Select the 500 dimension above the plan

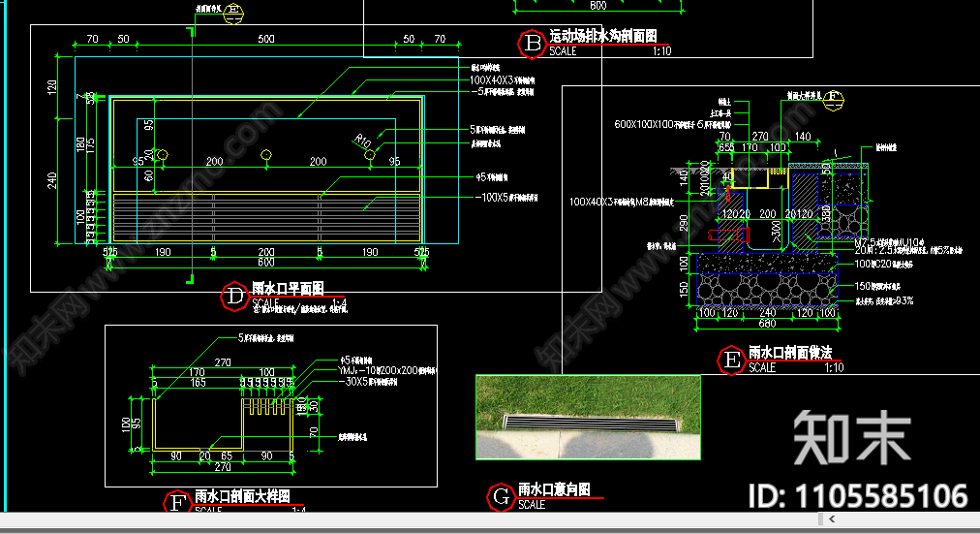265,40
